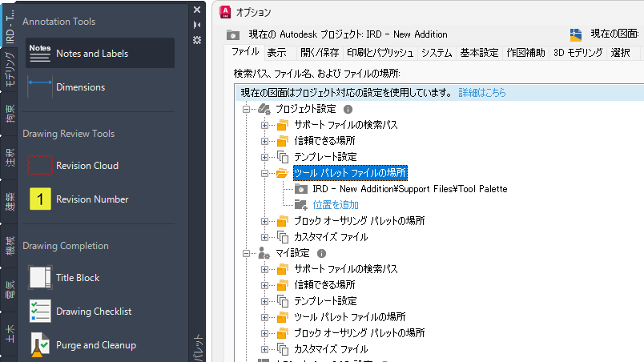Expand project 信頼できる場所 node
The image size is (644, 362).
(x=264, y=141)
